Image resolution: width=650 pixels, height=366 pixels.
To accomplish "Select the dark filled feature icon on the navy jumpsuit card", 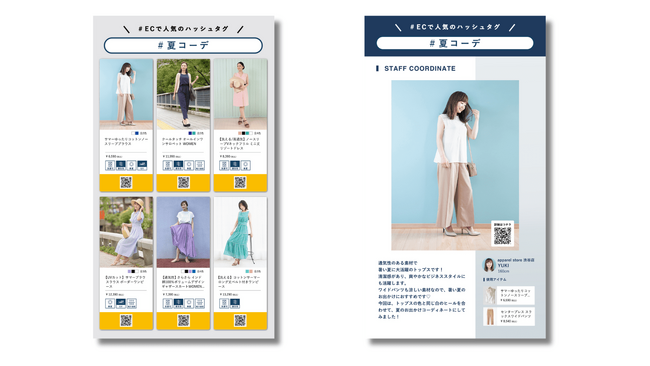I will coord(178,165).
